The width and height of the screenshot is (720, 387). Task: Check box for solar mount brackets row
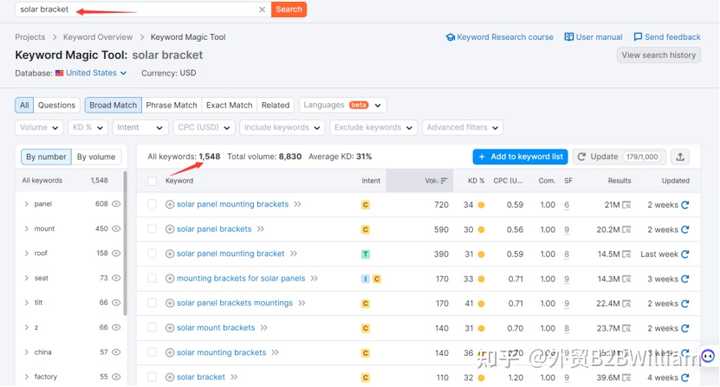pos(152,328)
